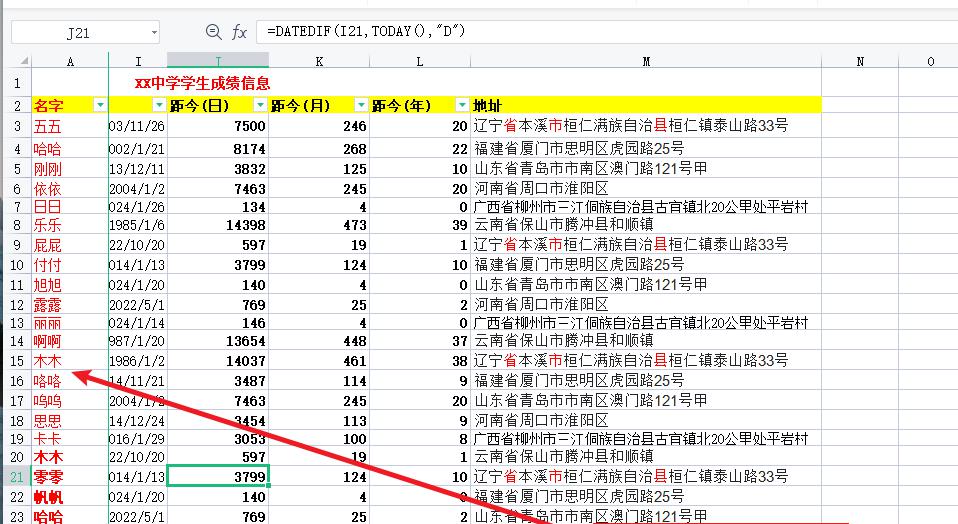This screenshot has width=958, height=524.
Task: Click days cell with value 7500
Action: pos(218,126)
